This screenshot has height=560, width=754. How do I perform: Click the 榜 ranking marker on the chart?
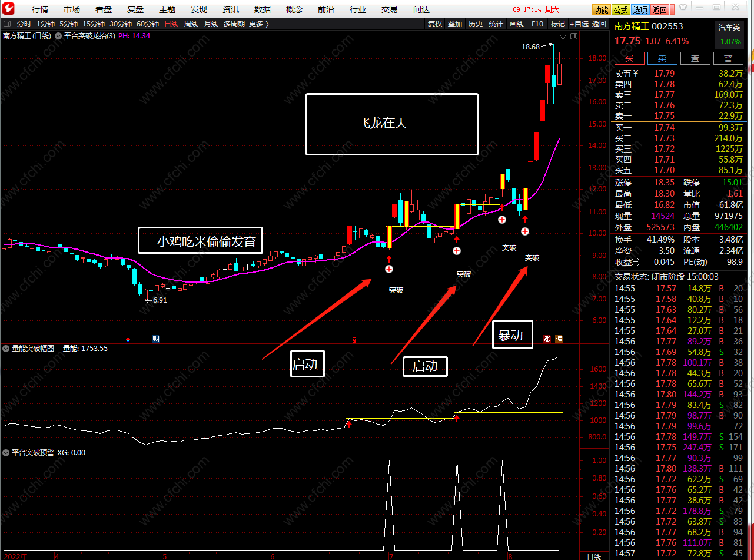(x=559, y=339)
